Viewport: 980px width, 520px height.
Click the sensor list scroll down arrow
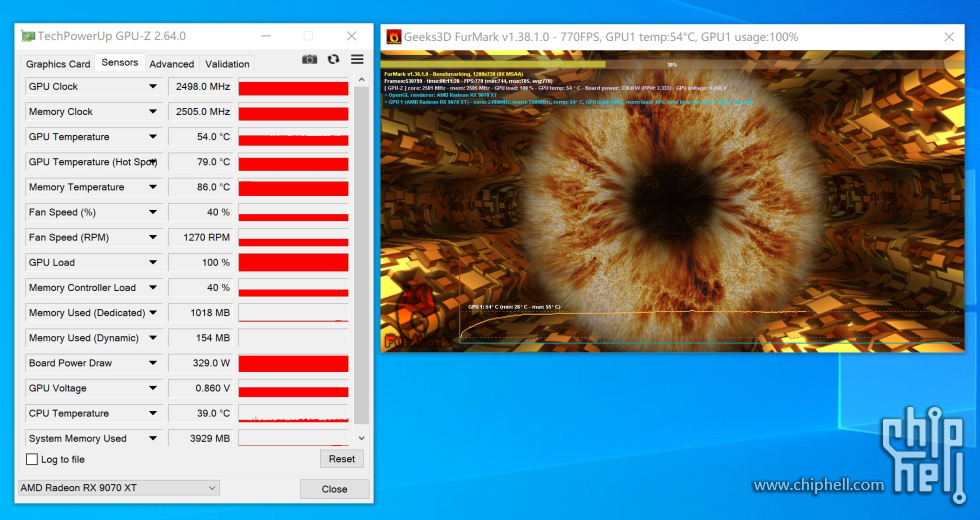361,438
